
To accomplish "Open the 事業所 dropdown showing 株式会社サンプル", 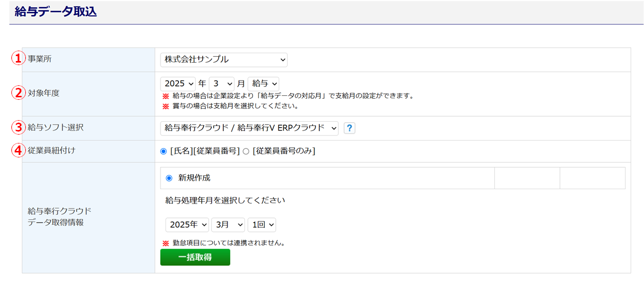I will click(224, 60).
